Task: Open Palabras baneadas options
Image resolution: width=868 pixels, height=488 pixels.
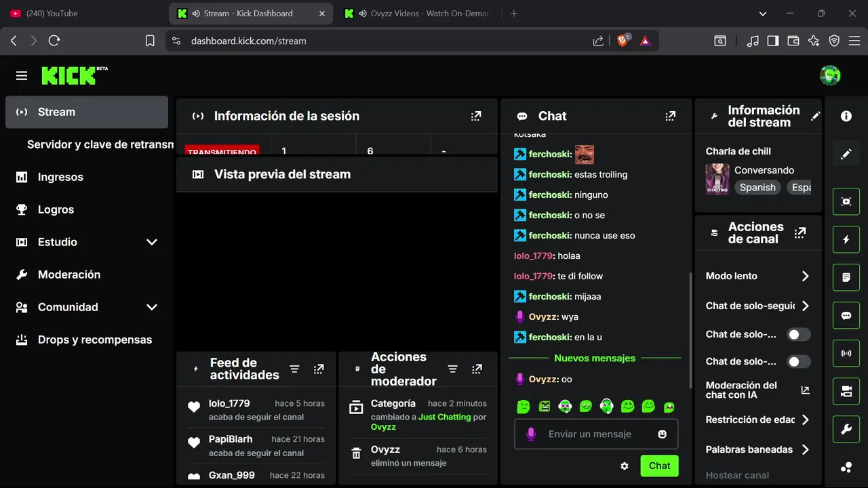Action: pyautogui.click(x=758, y=449)
